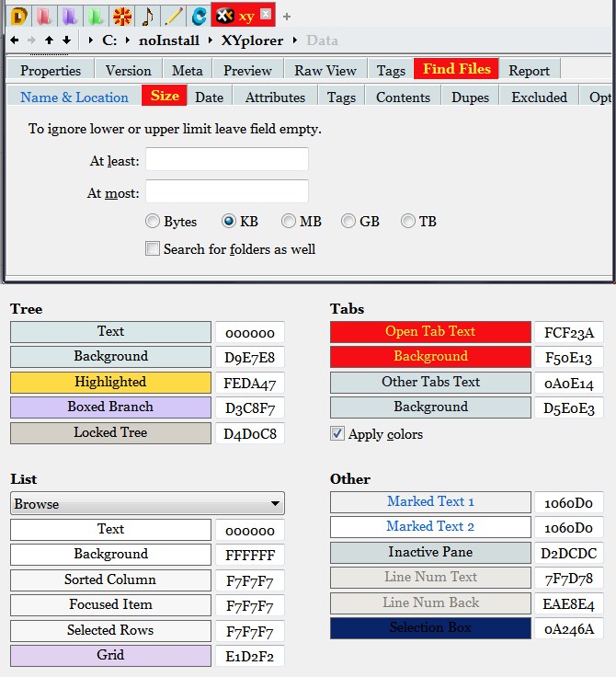Open the Attributes sub-tab
Viewport: 616px width, 677px height.
275,98
